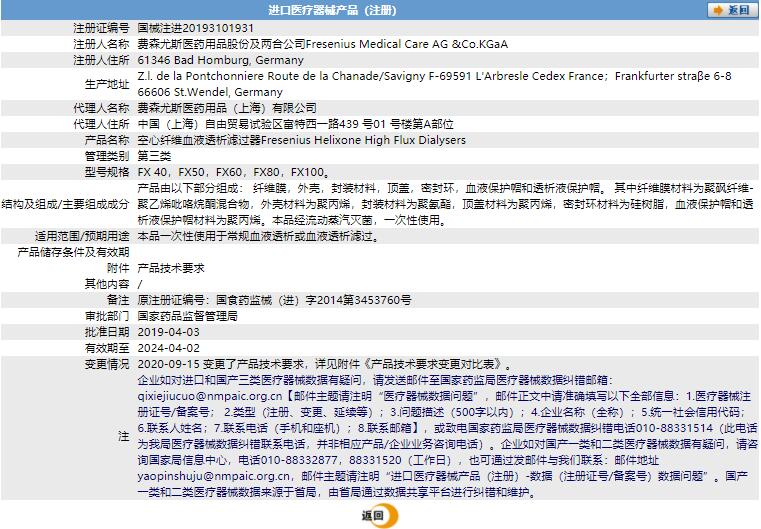This screenshot has height=529, width=761.
Task: Click the approving department 国家药品监督管理局
Action: [x=188, y=316]
